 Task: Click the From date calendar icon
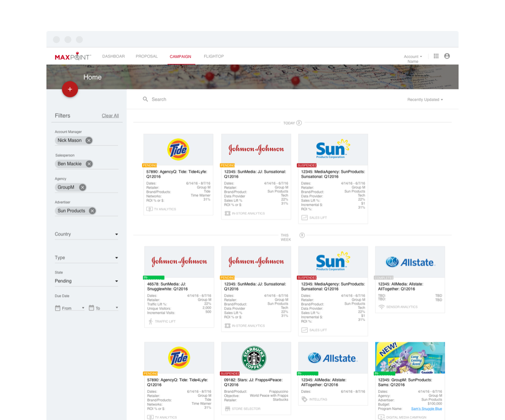[x=58, y=308]
